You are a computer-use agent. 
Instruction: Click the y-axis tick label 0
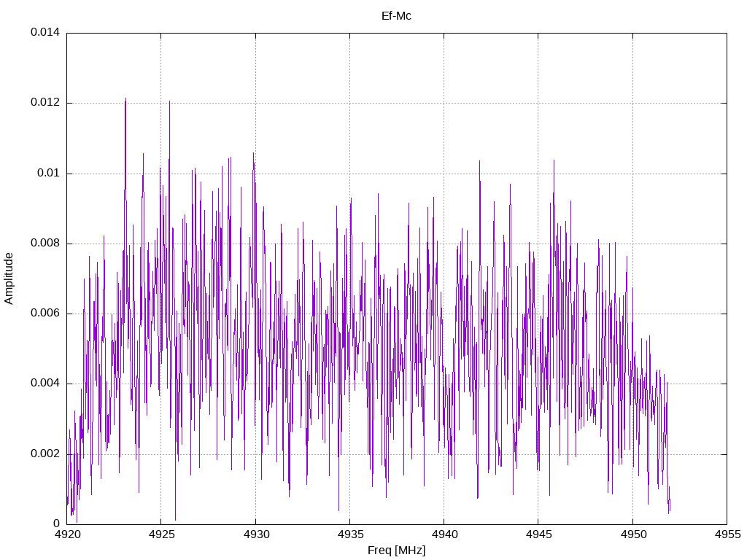(x=57, y=524)
